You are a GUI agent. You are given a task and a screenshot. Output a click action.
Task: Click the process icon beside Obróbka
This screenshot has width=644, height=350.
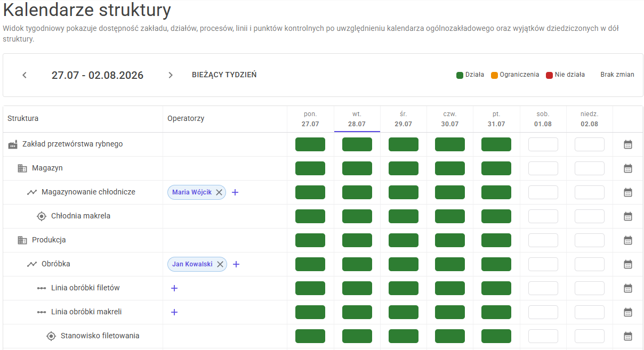click(32, 264)
